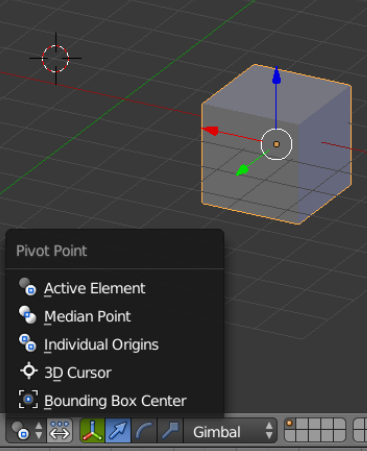Click the green Y-axis arrow handle

[x=242, y=170]
